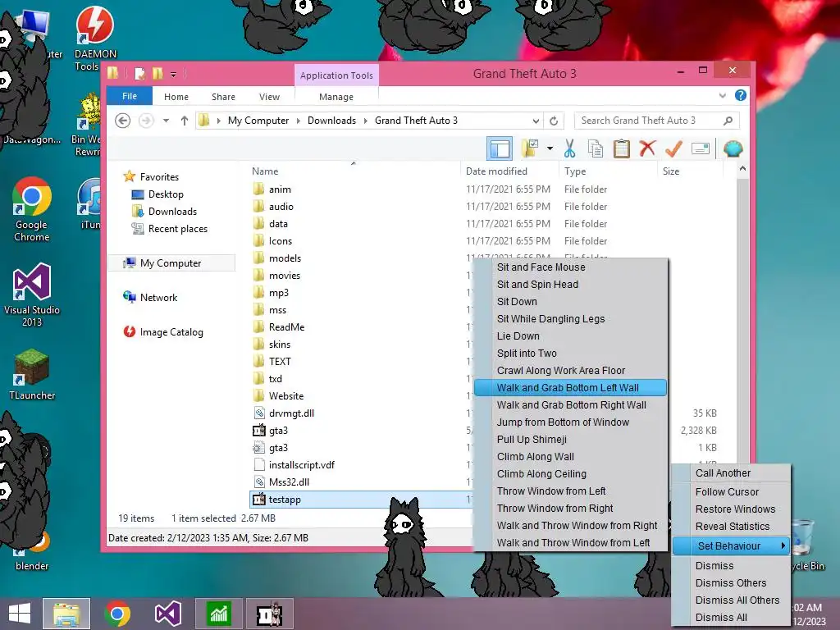Open the Manage ribbon tab

pyautogui.click(x=336, y=97)
